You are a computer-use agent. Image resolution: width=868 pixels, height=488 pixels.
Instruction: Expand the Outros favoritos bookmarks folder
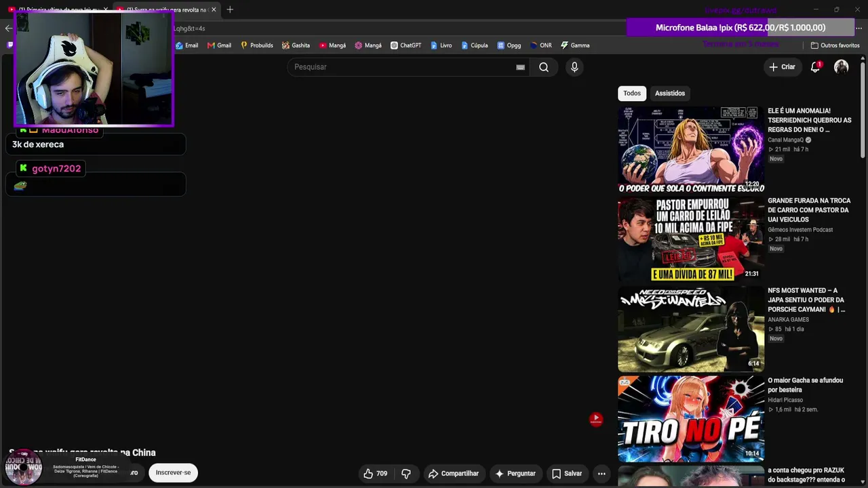[835, 45]
